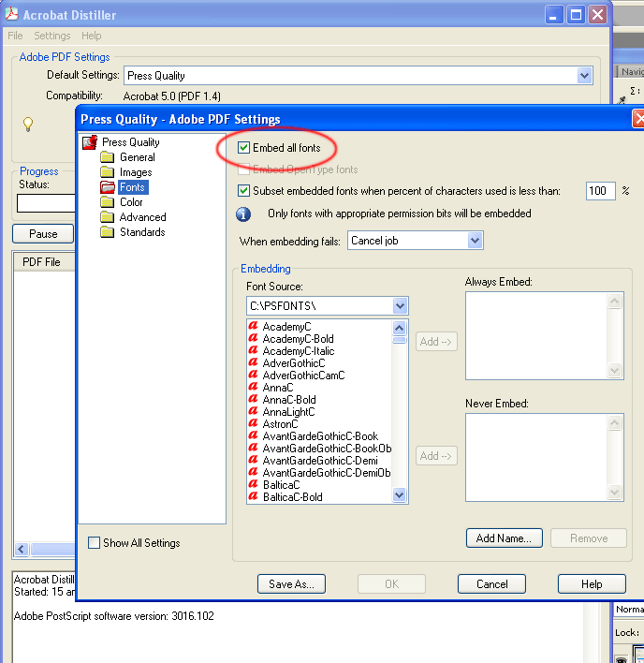This screenshot has height=663, width=644.
Task: Select Standards in the settings tree
Action: [x=142, y=232]
